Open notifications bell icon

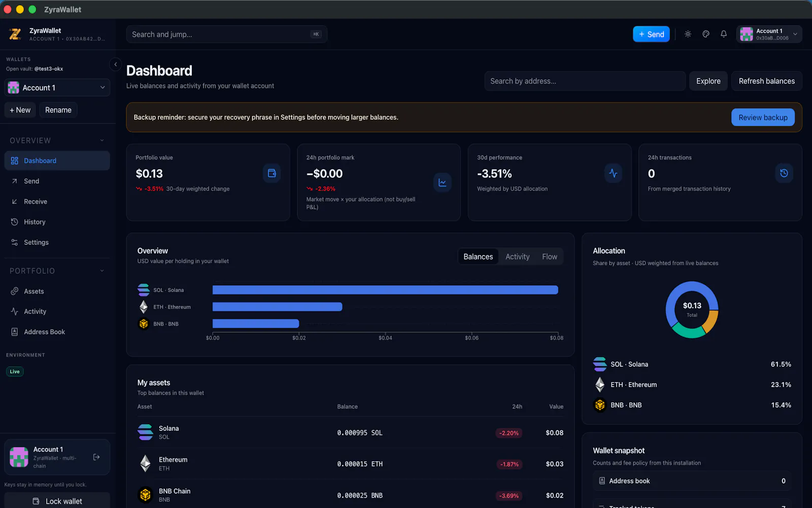(x=724, y=34)
